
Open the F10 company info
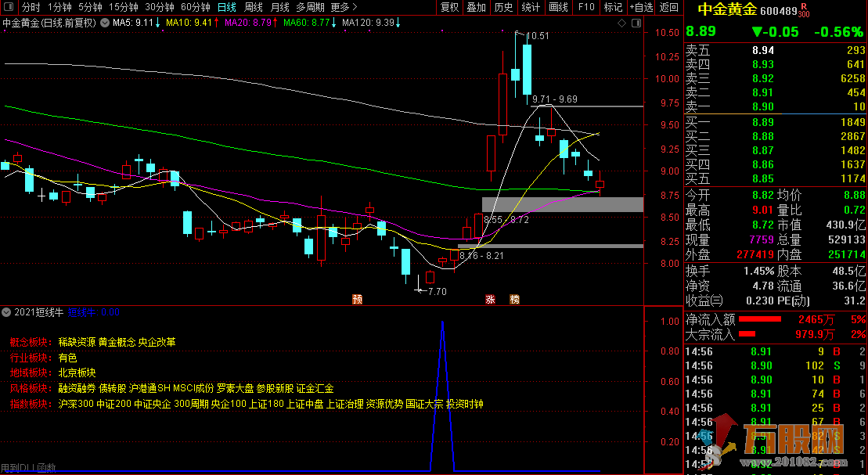point(585,7)
